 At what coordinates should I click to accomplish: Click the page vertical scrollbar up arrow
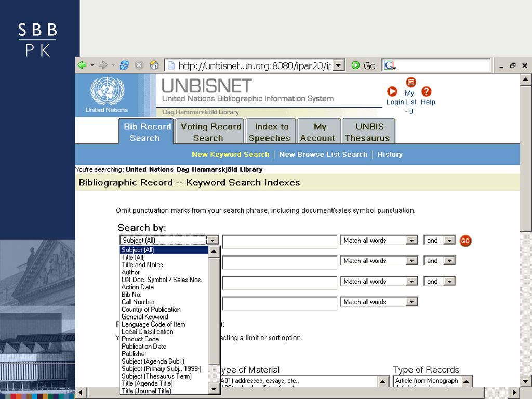coord(526,79)
